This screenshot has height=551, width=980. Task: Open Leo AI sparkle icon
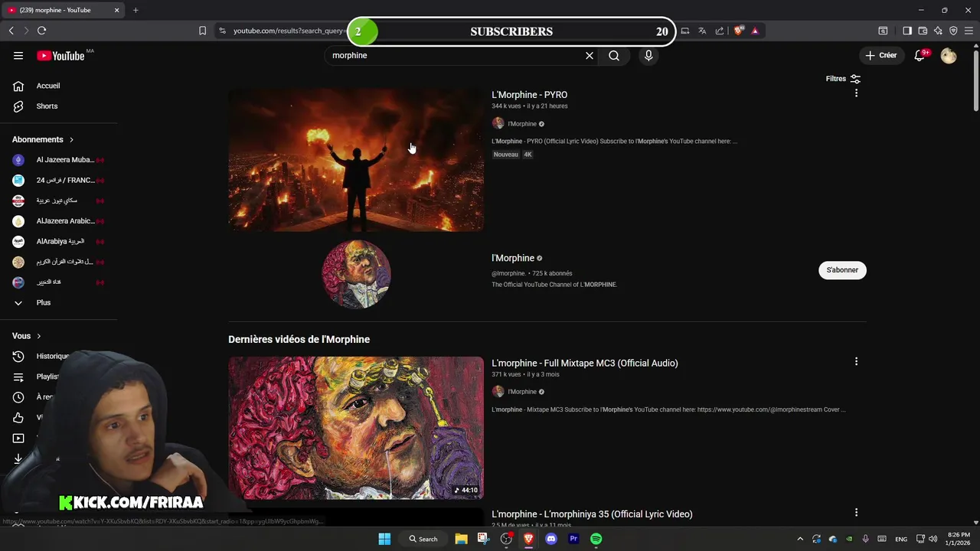pyautogui.click(x=938, y=31)
